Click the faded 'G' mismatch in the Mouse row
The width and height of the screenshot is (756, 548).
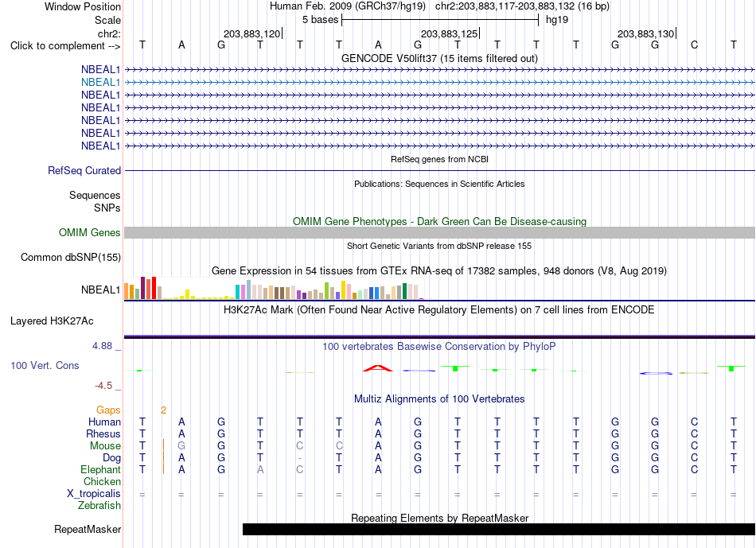(181, 446)
